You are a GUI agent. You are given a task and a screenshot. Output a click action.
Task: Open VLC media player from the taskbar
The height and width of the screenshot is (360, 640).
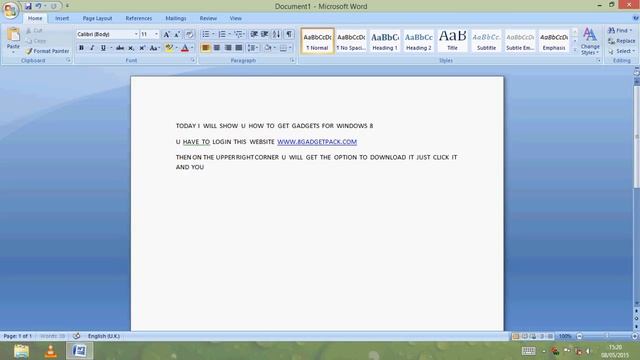[51, 351]
